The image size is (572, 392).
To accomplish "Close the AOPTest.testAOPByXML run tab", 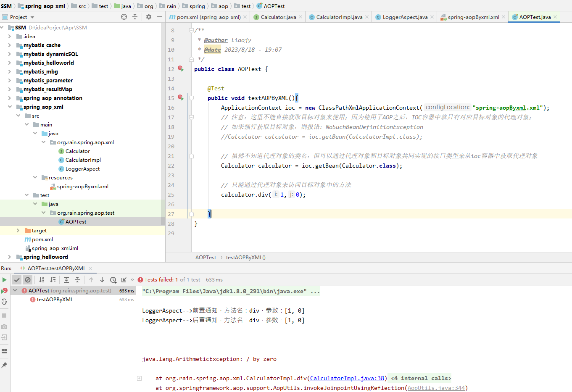I will pyautogui.click(x=90, y=268).
